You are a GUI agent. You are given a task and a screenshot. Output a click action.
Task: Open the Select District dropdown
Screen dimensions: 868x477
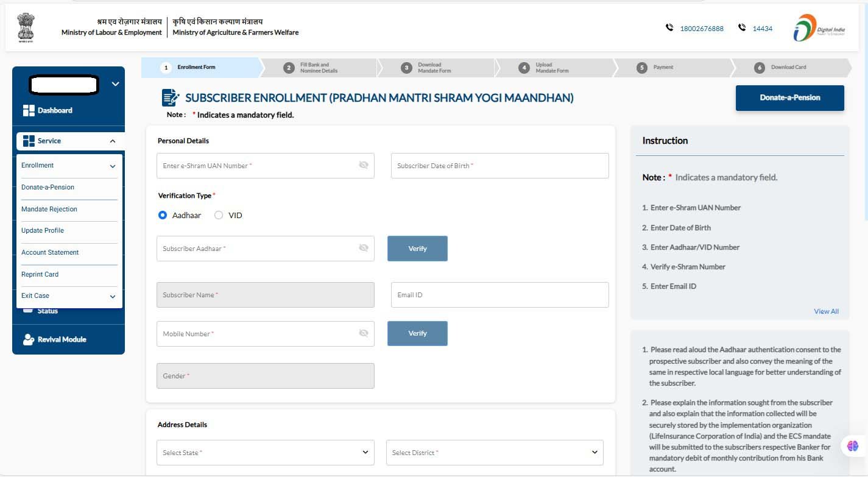(495, 453)
